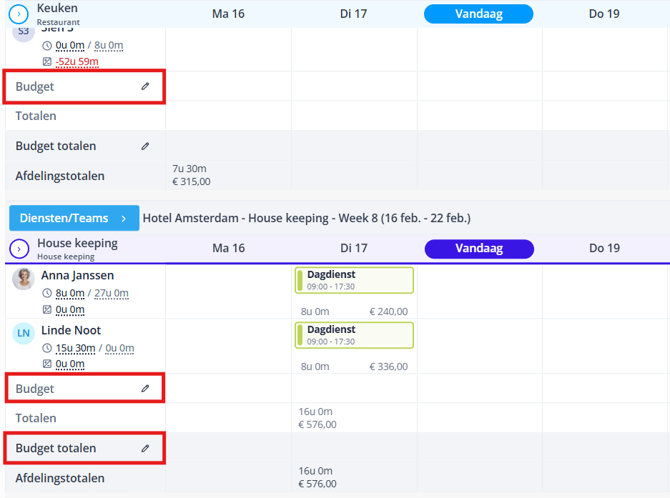Edit Budget totalen in the Keuken section
The width and height of the screenshot is (670, 498).
pyautogui.click(x=145, y=146)
